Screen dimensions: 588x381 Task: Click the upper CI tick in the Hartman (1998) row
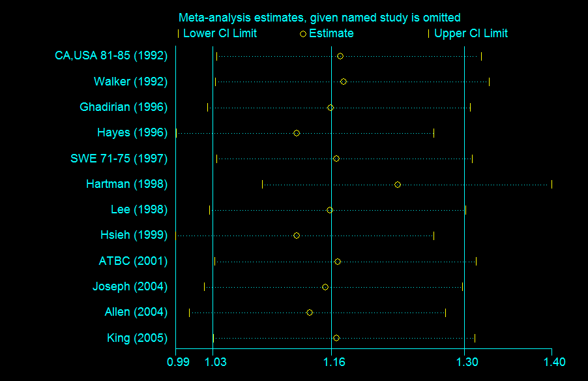pos(551,185)
